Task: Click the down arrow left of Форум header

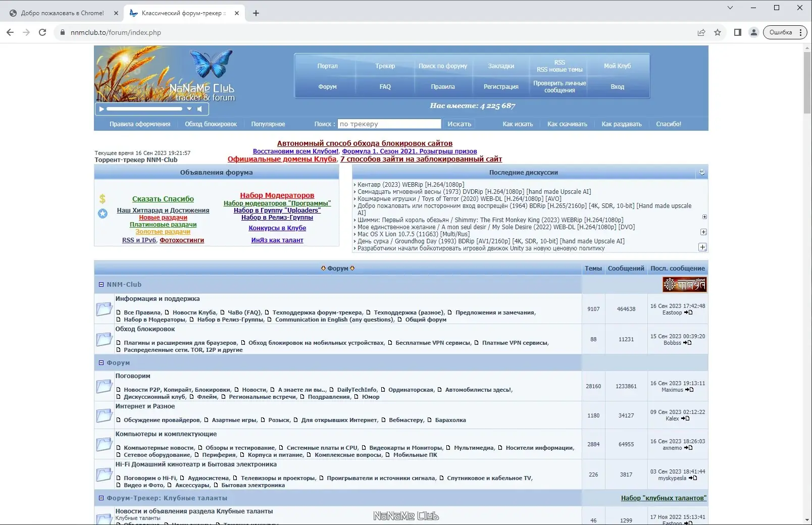Action: pos(323,268)
